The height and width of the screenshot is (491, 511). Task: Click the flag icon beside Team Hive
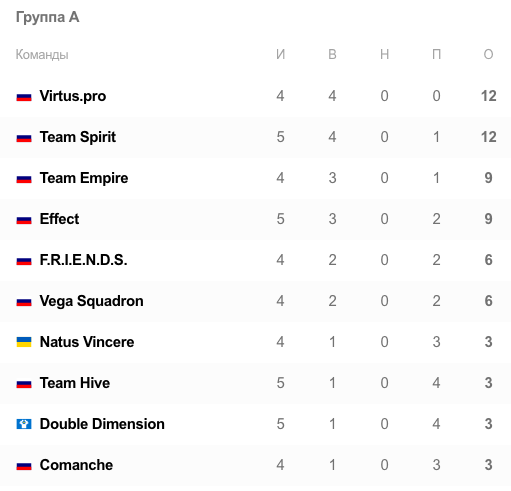[x=24, y=384]
